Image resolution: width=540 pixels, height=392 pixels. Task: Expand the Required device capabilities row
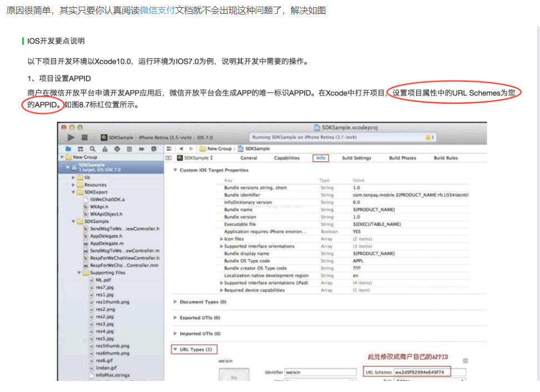tap(221, 290)
